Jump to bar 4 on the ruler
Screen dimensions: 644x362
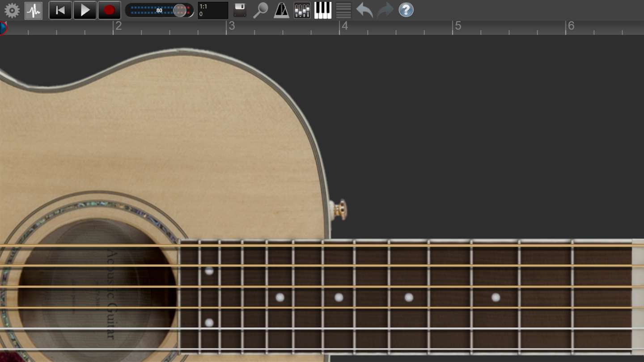[x=345, y=26]
